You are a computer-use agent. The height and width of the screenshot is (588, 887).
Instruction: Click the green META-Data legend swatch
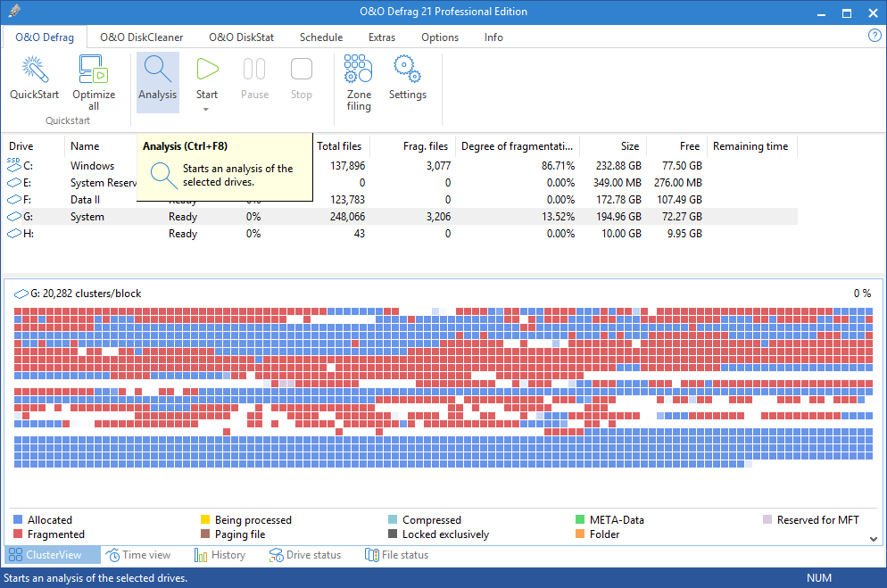pyautogui.click(x=580, y=519)
